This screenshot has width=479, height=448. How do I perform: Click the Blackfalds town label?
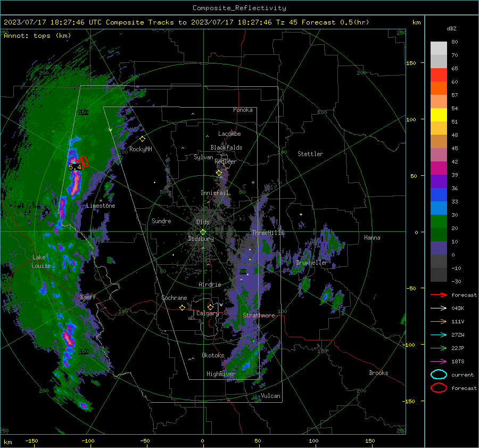pos(226,148)
